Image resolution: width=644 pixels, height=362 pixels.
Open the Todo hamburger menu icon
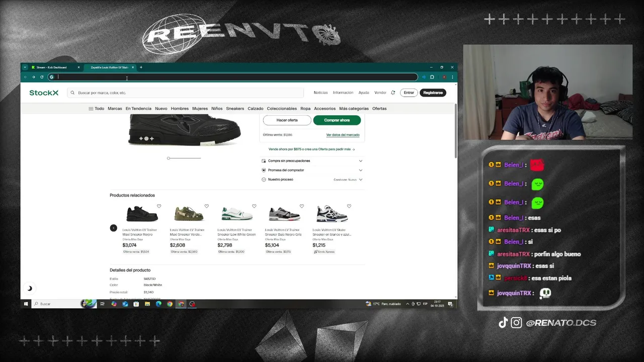pyautogui.click(x=91, y=109)
